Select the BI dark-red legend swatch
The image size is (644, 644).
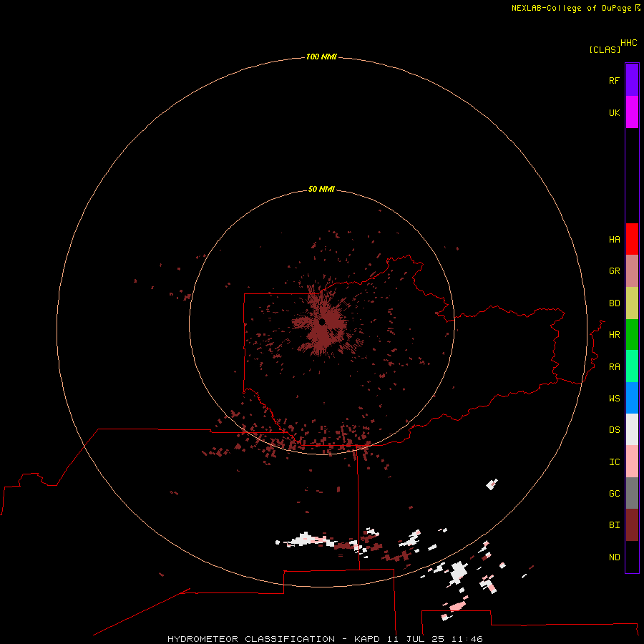click(x=632, y=525)
